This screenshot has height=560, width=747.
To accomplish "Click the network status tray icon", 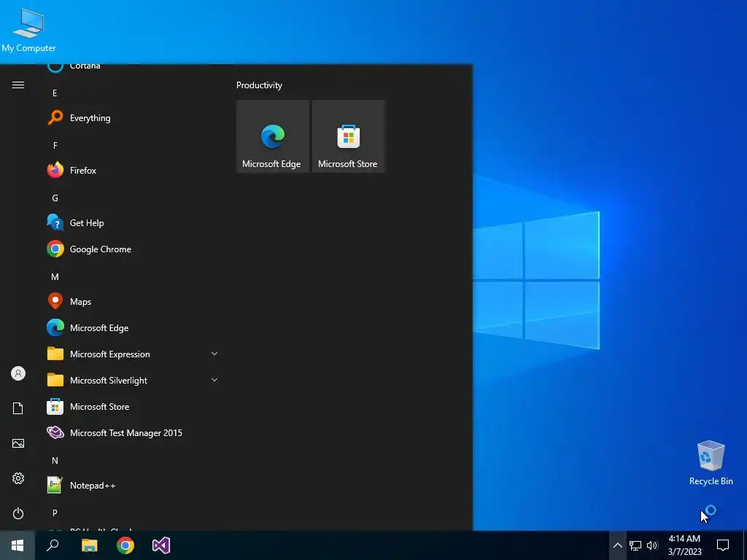I will 635,545.
